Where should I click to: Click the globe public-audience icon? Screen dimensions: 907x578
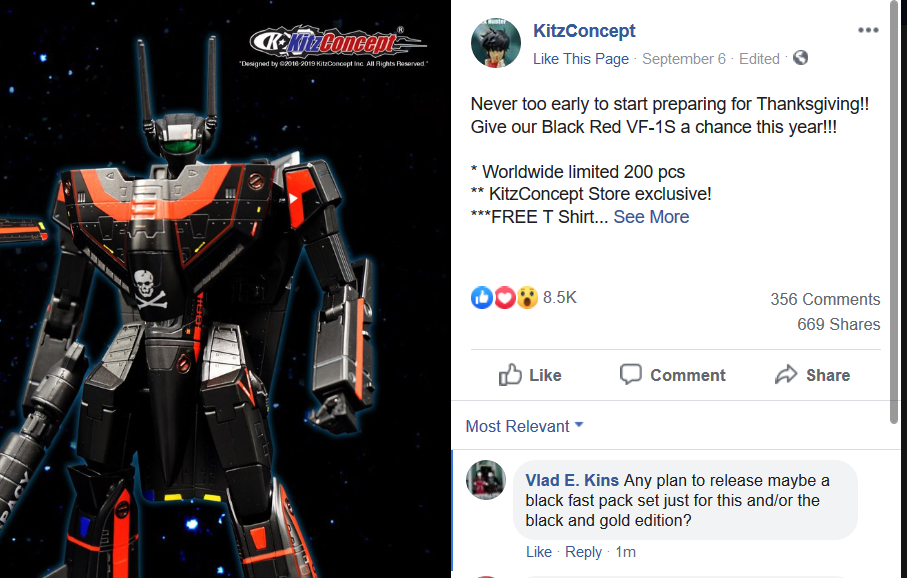(x=801, y=58)
